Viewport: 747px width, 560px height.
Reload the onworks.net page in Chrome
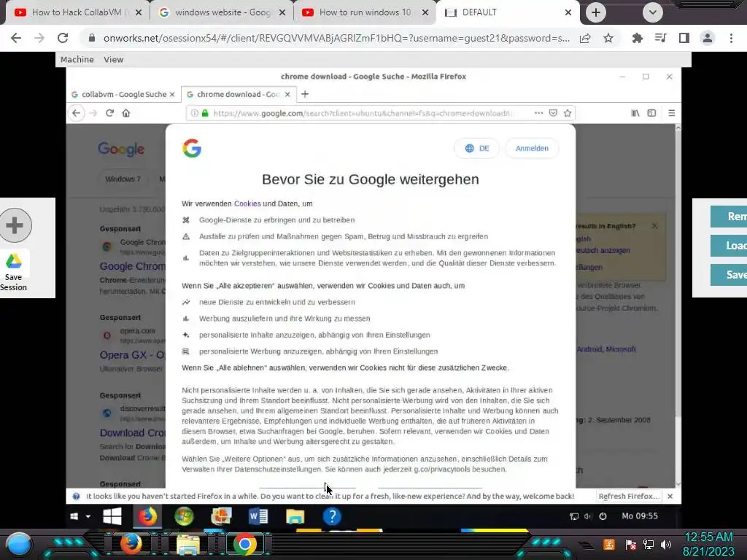pyautogui.click(x=63, y=38)
